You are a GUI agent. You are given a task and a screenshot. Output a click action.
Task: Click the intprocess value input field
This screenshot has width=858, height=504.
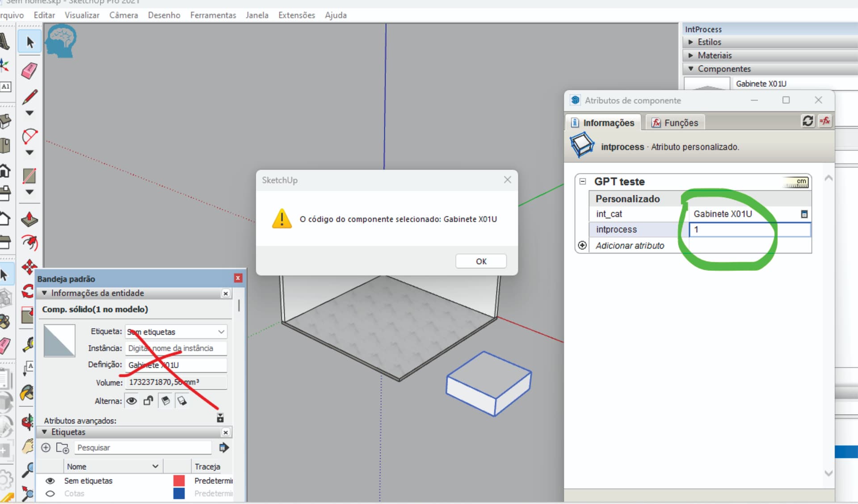pos(749,230)
